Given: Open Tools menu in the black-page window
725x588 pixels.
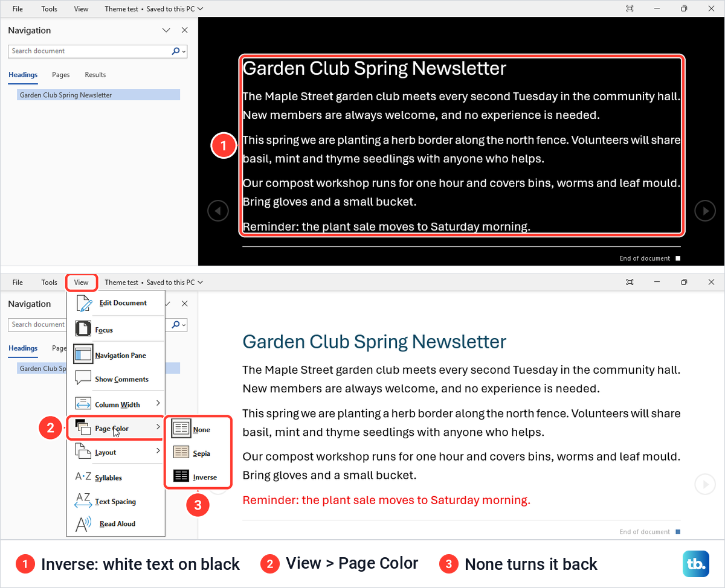Looking at the screenshot, I should 50,9.
